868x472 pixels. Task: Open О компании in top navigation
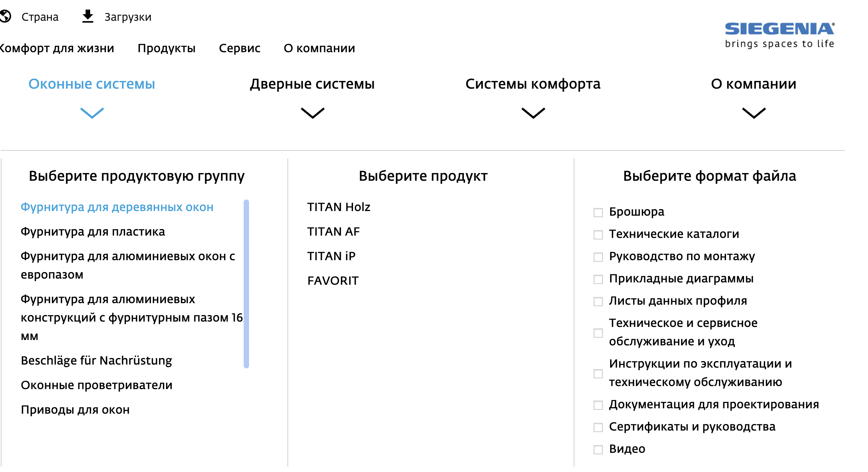coord(319,48)
